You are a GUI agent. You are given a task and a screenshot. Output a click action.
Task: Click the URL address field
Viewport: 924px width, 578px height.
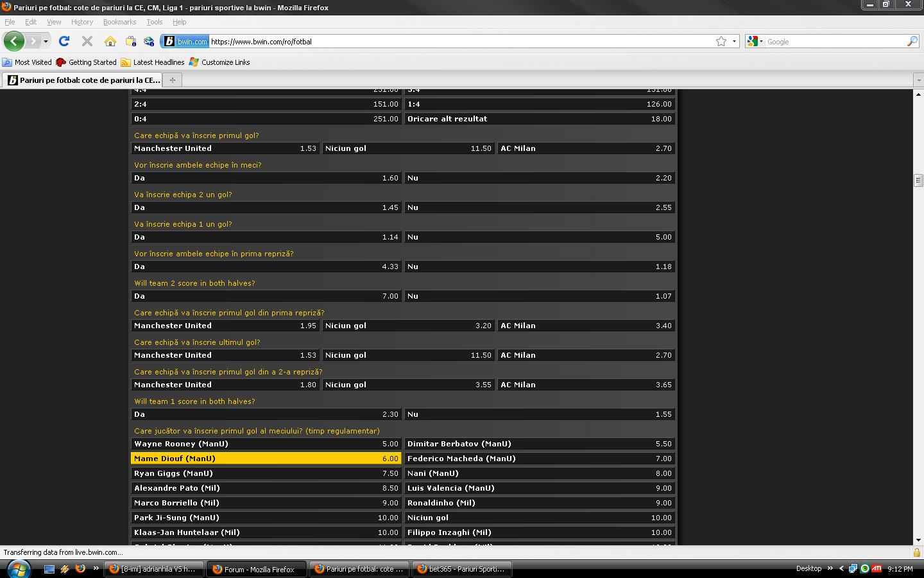[x=461, y=41]
